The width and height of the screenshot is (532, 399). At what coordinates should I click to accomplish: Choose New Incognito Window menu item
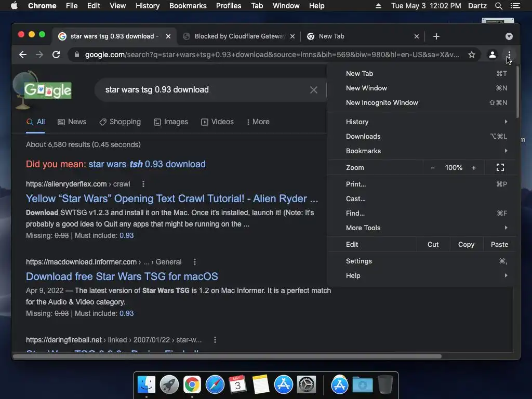pos(422,103)
